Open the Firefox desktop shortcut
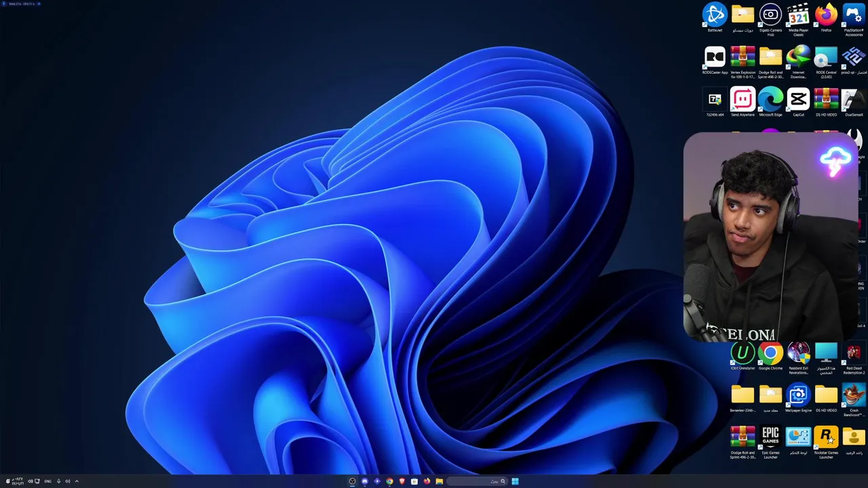Viewport: 868px width, 488px height. click(x=826, y=17)
